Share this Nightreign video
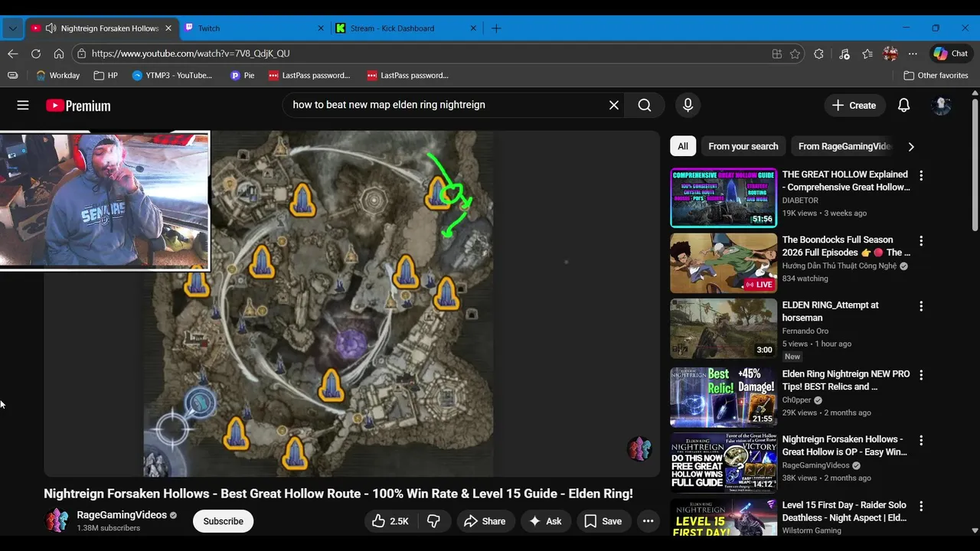The height and width of the screenshot is (551, 980). (485, 521)
